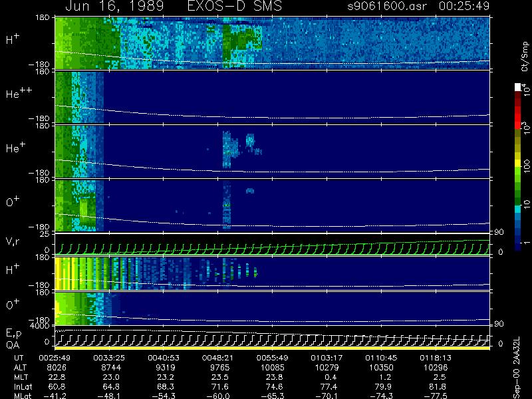Click the header time "00:25:49"
This screenshot has width=532, height=399.
click(464, 6)
